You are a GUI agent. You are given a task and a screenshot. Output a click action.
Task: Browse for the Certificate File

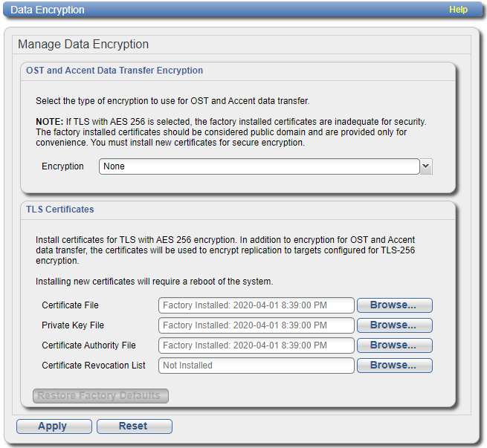[394, 305]
